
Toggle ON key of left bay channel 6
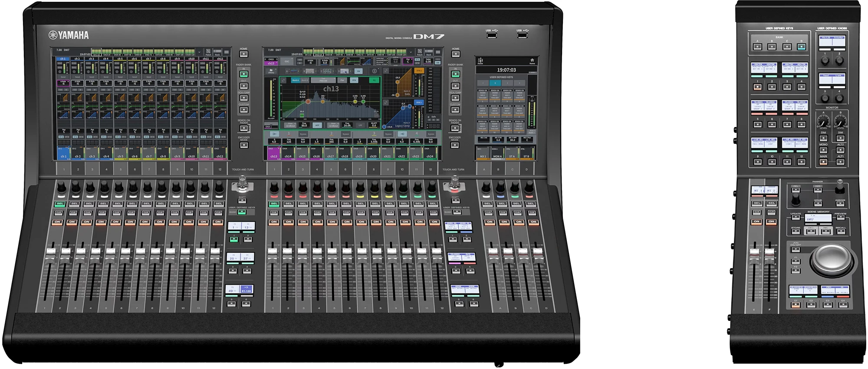[x=130, y=222]
